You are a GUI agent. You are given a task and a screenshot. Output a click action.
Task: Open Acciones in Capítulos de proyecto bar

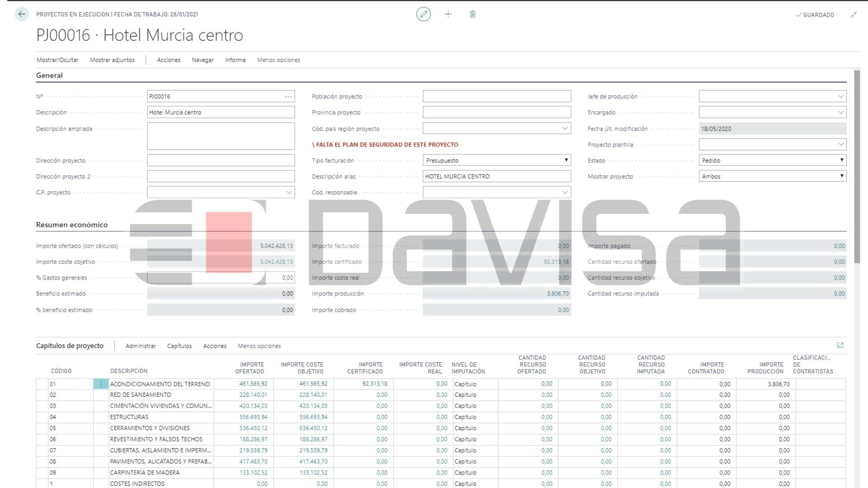(215, 346)
